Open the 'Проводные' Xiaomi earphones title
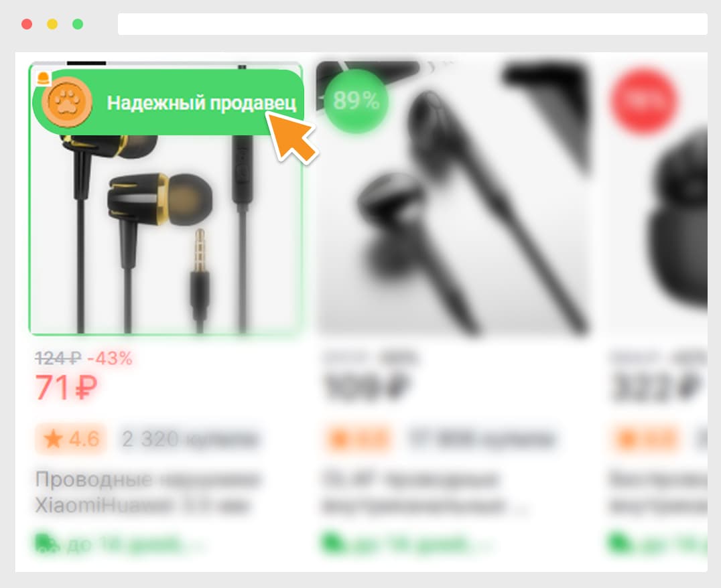This screenshot has height=588, width=721. 148,492
